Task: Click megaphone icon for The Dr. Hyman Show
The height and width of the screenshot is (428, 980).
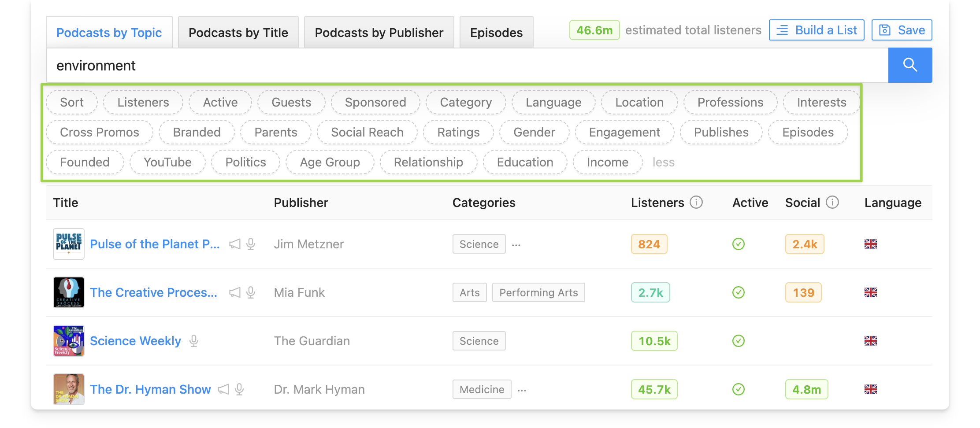Action: [x=223, y=389]
